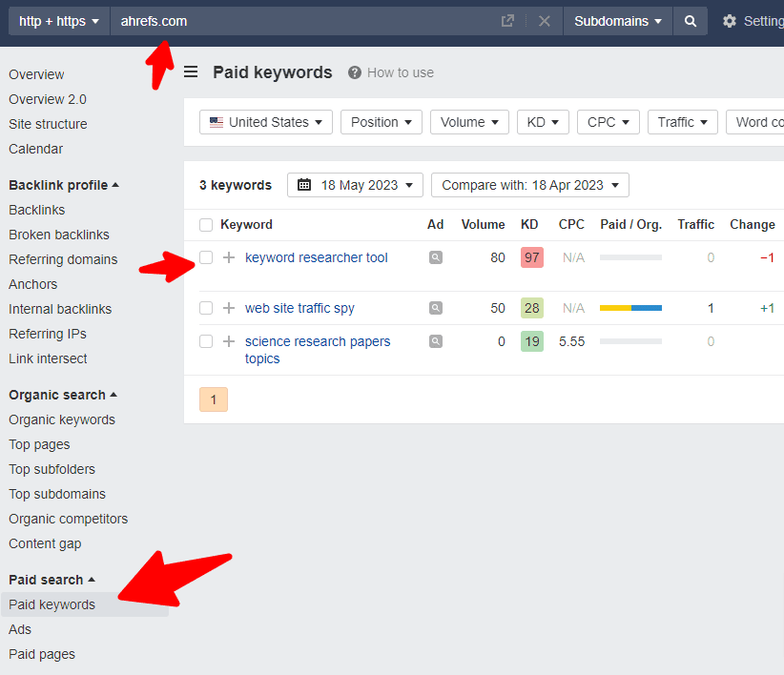The width and height of the screenshot is (784, 675).
Task: Open URL in new tab icon
Action: (x=507, y=21)
